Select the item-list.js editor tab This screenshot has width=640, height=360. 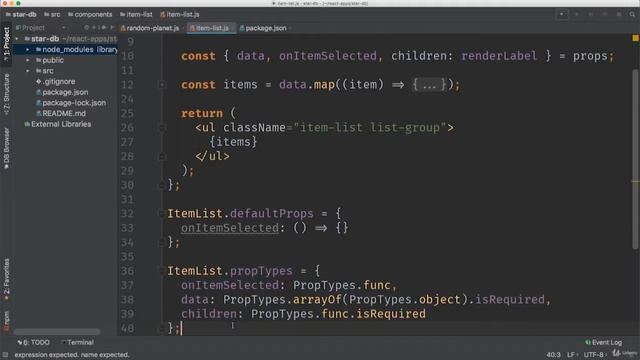211,28
